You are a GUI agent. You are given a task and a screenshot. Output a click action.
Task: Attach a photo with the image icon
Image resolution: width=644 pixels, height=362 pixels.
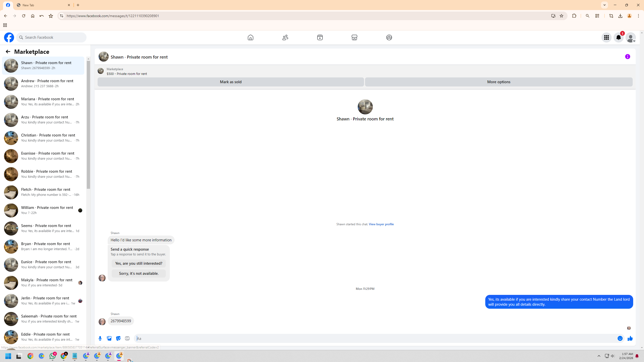[109, 338]
